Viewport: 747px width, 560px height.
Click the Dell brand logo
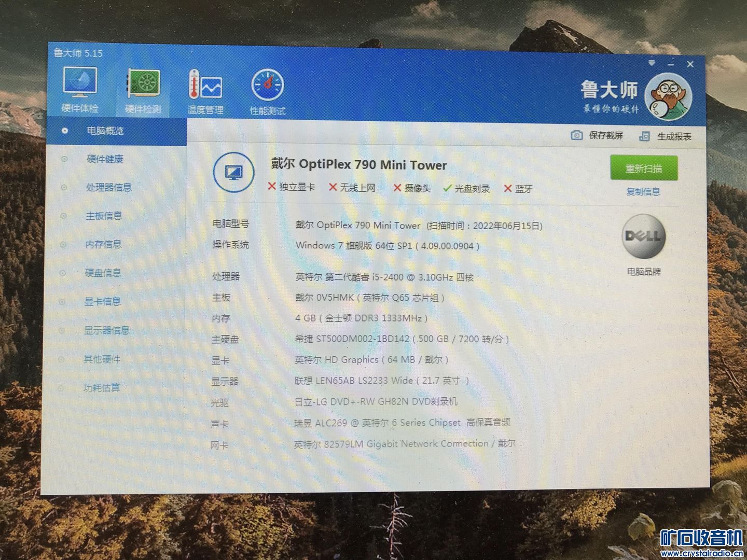click(643, 236)
